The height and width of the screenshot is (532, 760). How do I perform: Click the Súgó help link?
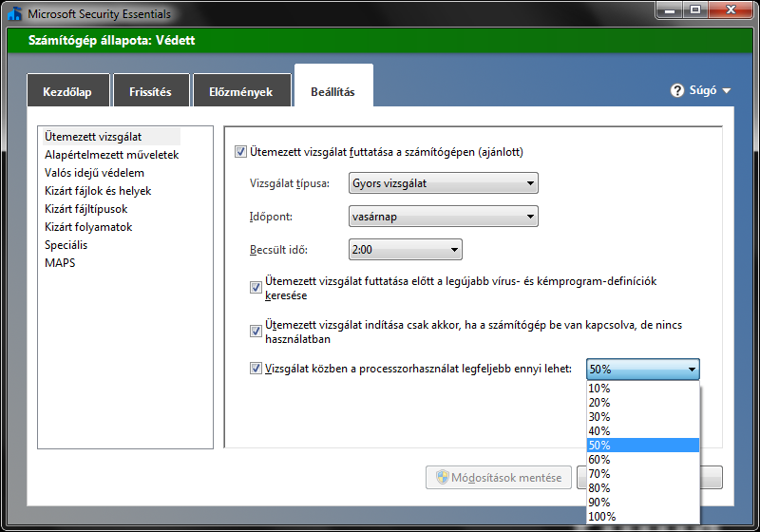(x=703, y=90)
